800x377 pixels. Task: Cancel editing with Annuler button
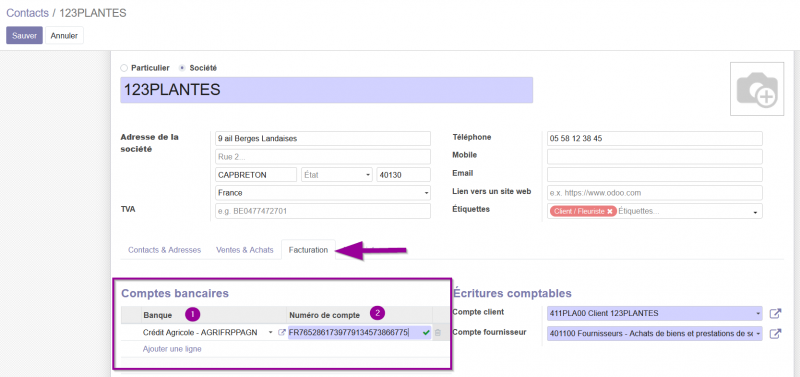click(64, 36)
